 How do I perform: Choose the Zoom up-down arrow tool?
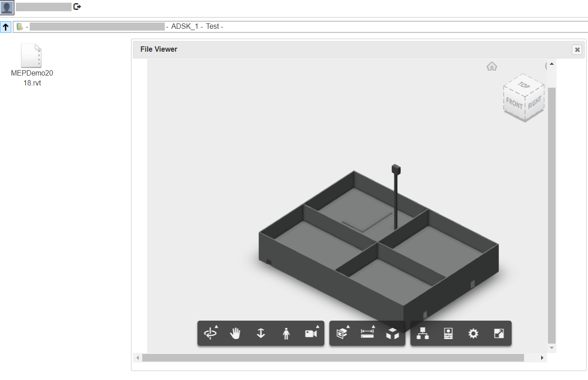[x=261, y=333]
